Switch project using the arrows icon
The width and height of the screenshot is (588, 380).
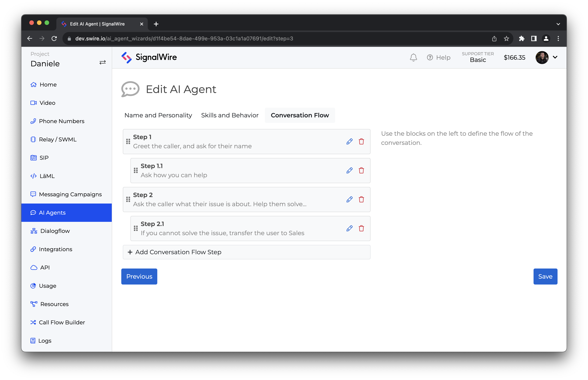click(x=103, y=63)
